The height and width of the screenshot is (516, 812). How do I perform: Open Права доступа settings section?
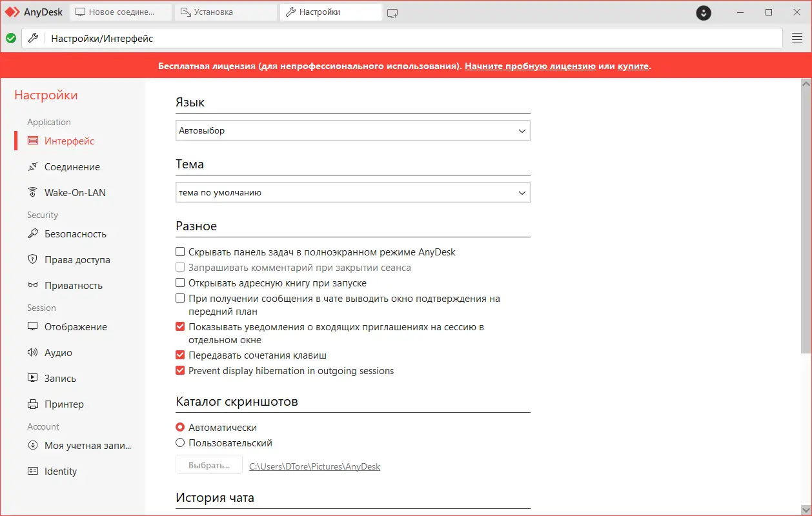[x=77, y=259]
